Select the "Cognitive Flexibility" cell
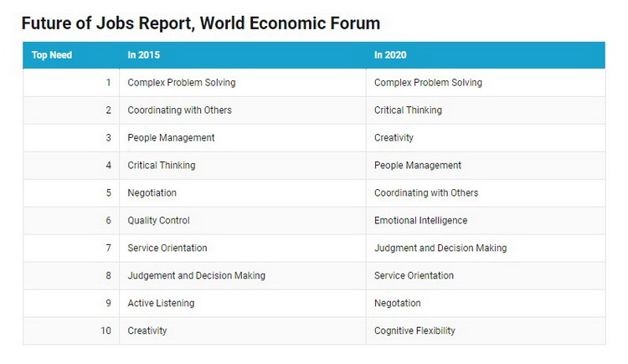This screenshot has width=628, height=364. pyautogui.click(x=414, y=331)
